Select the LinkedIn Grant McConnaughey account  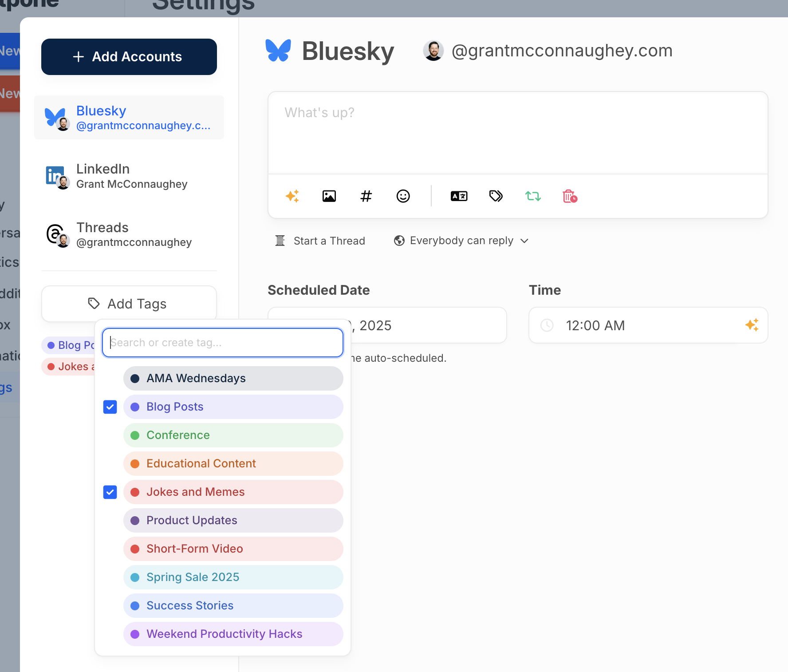click(129, 176)
